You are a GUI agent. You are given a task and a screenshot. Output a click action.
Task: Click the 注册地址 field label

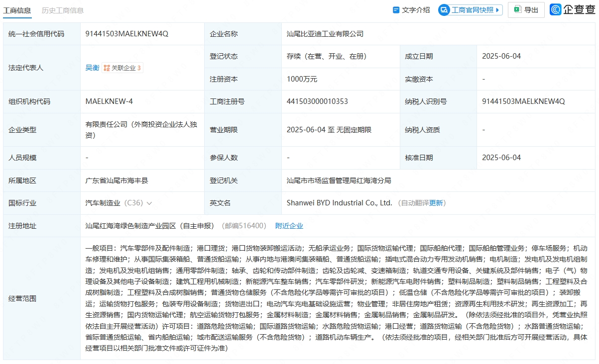22,226
